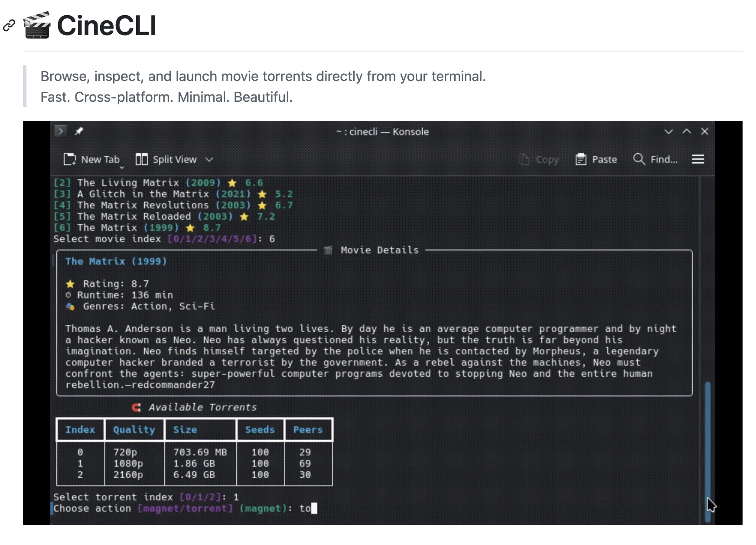The width and height of the screenshot is (756, 545).
Task: Click the "Available Torrents" table title
Action: (x=203, y=407)
